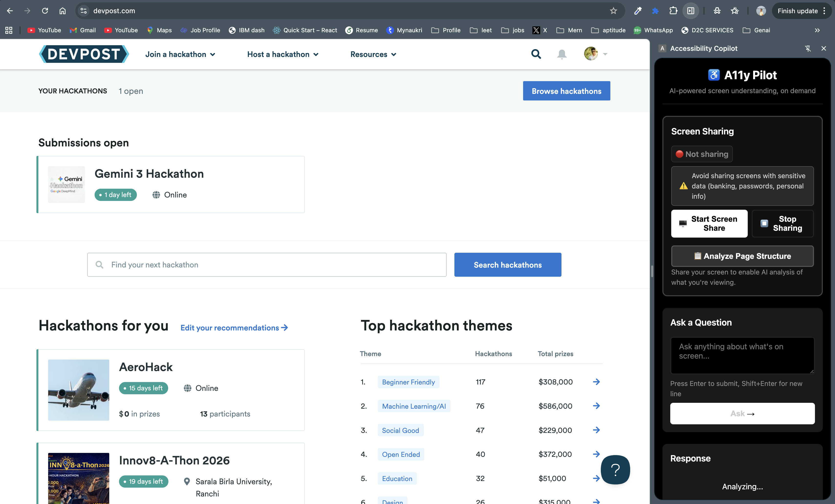The height and width of the screenshot is (504, 835).
Task: Open the notifications bell icon
Action: 561,54
